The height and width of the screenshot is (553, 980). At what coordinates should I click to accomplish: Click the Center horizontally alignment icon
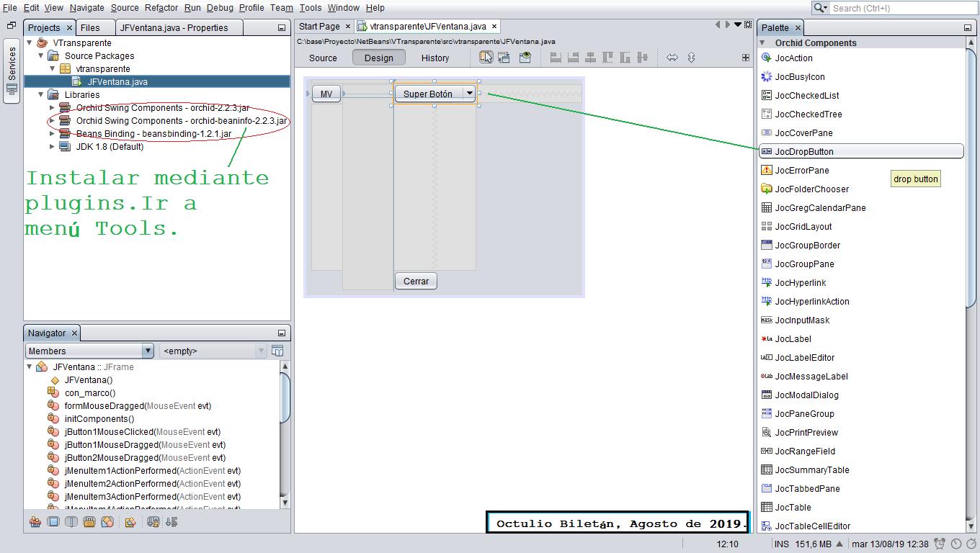click(x=590, y=58)
